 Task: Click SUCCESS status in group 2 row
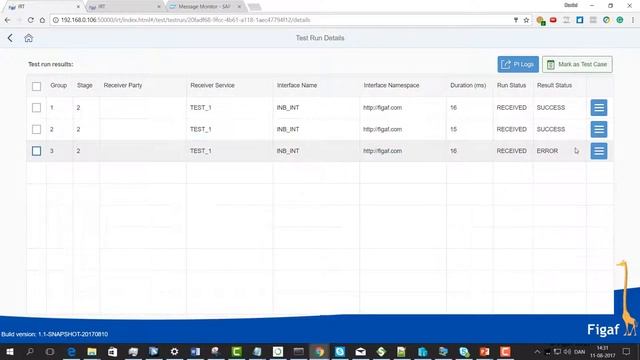coord(551,129)
